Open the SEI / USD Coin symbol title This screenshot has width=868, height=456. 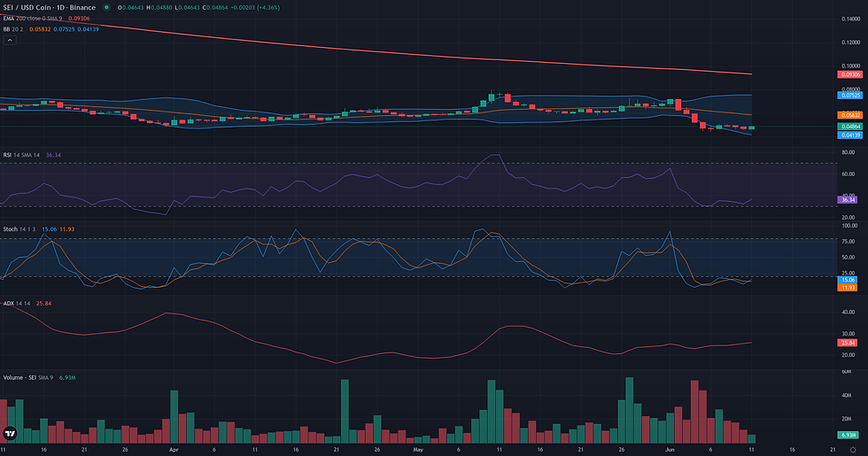point(50,8)
